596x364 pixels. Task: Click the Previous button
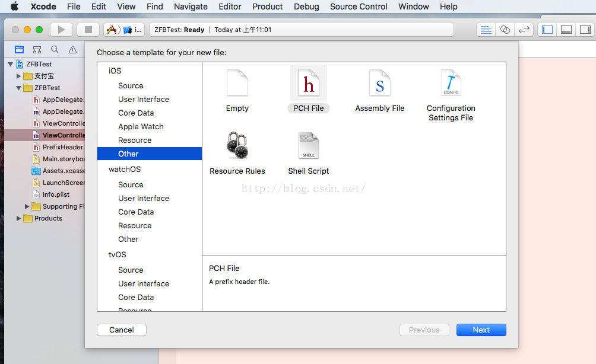pos(424,330)
